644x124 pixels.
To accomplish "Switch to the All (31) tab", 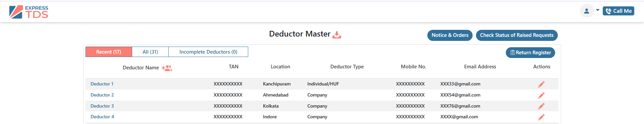I will click(150, 52).
